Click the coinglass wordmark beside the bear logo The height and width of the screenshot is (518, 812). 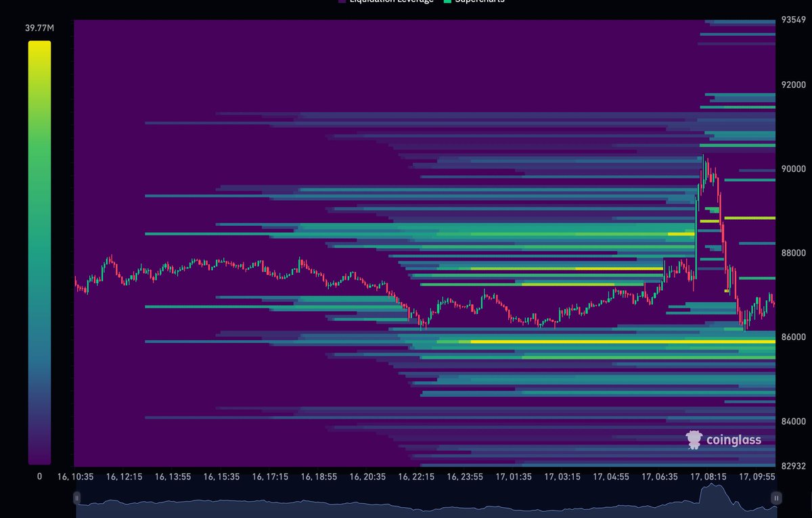click(x=734, y=440)
